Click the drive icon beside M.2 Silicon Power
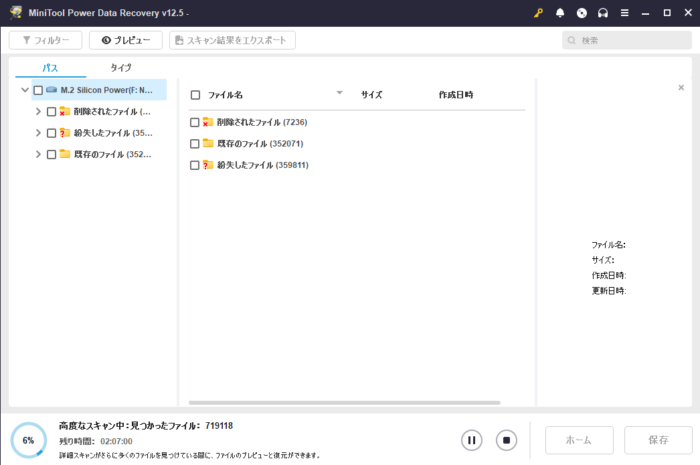700x465 pixels. pyautogui.click(x=51, y=90)
